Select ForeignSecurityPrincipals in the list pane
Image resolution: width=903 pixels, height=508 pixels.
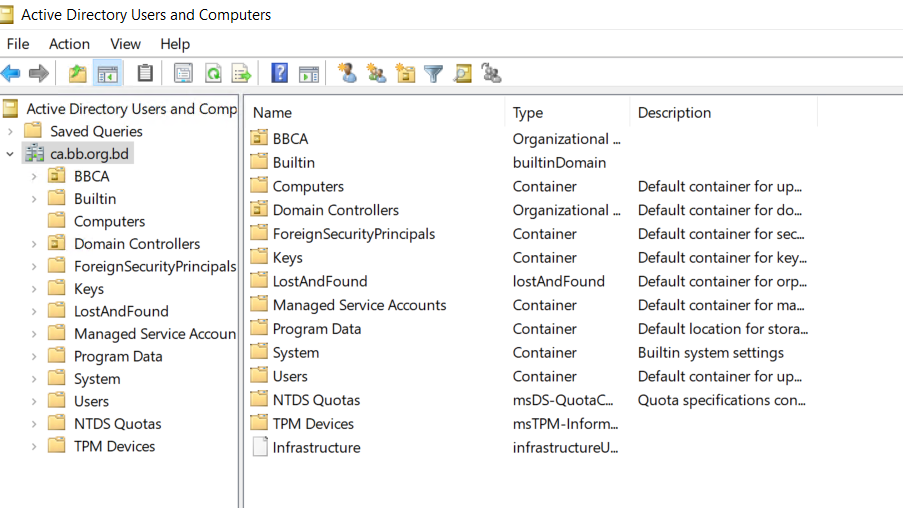pos(354,233)
